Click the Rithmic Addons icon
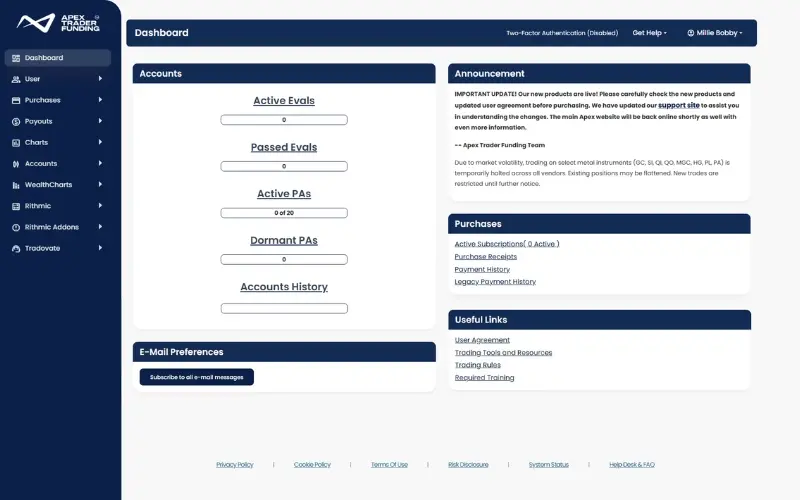The image size is (800, 500). (16, 228)
